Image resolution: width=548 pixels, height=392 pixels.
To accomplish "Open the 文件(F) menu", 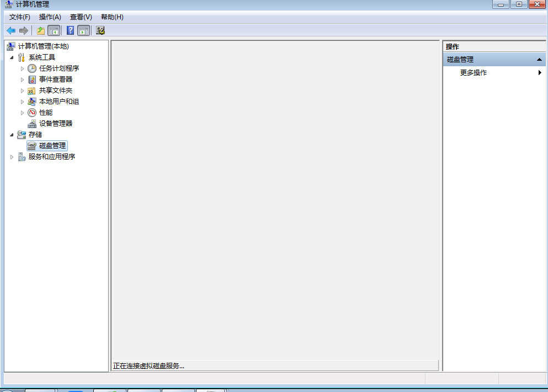I will pyautogui.click(x=19, y=17).
